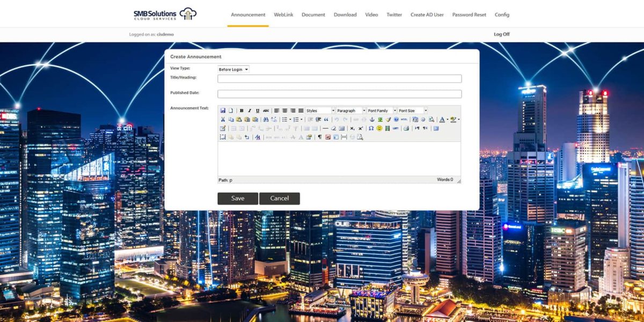Expand the Paragraph format dropdown
Viewport: 644px width, 322px height.
point(350,110)
